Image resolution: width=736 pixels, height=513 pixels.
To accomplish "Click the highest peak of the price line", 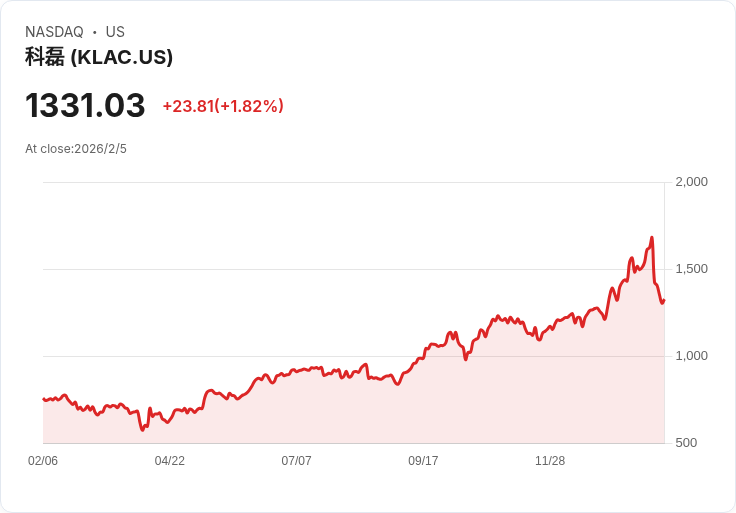I will [651, 238].
